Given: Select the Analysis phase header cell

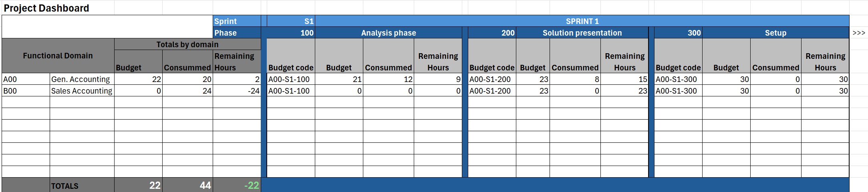Looking at the screenshot, I should click(x=388, y=33).
